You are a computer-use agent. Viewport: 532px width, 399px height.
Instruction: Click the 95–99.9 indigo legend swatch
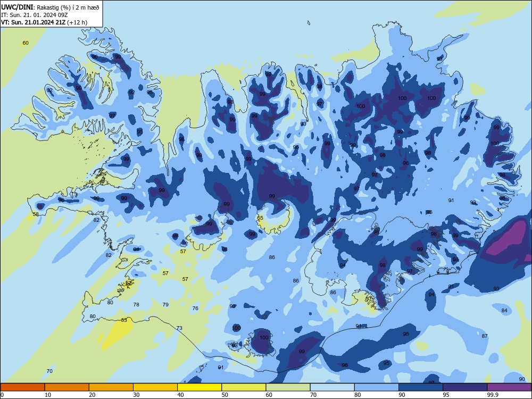[465, 387]
